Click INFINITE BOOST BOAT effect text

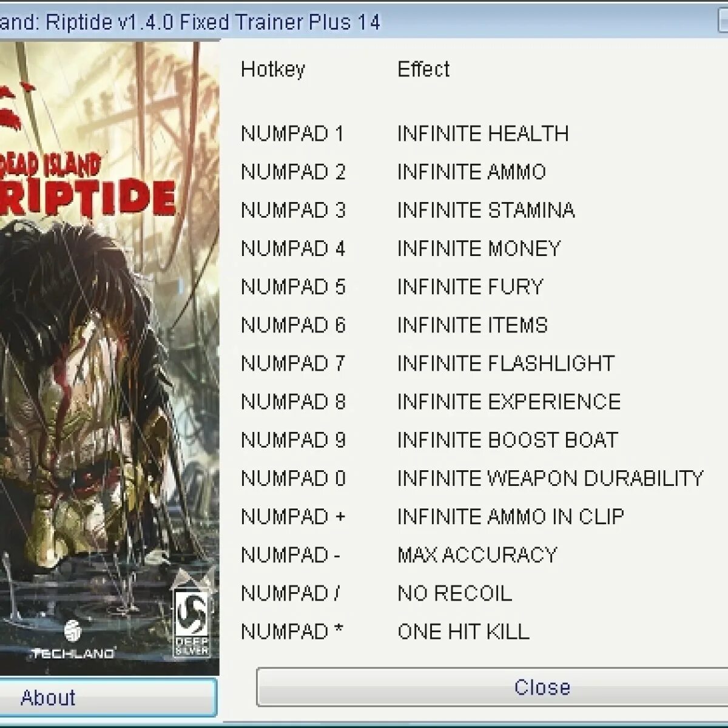(x=508, y=439)
